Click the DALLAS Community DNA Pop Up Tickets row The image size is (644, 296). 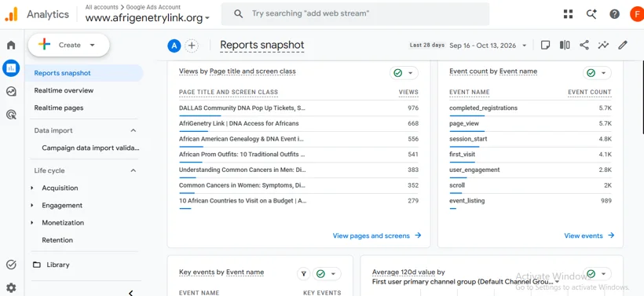click(298, 108)
